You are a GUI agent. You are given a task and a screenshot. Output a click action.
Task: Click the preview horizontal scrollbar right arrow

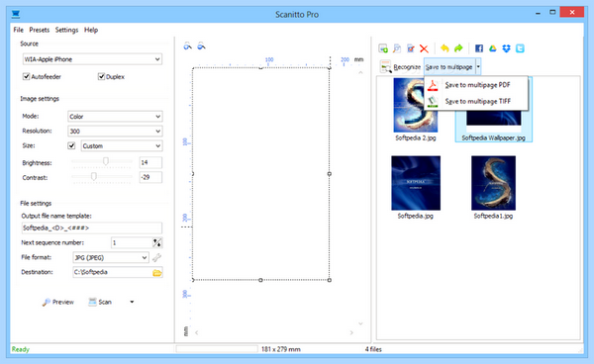point(351,332)
